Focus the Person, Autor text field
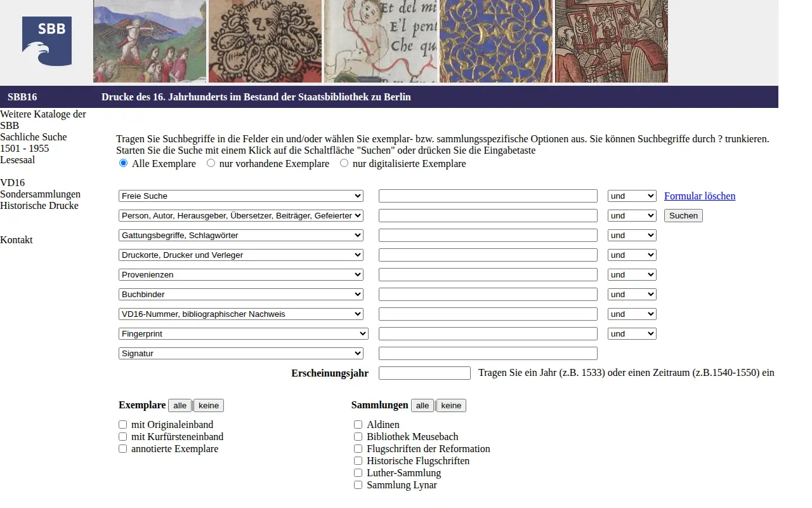This screenshot has width=812, height=508. coord(488,216)
